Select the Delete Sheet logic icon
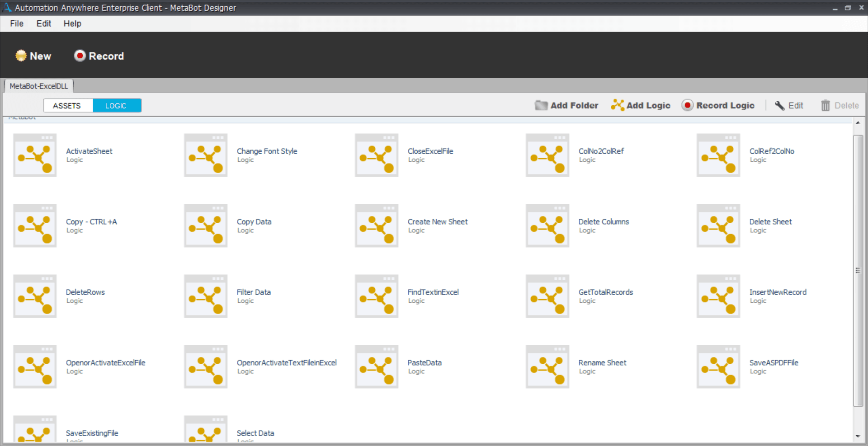Screen dimensions: 868x446 pyautogui.click(x=718, y=225)
